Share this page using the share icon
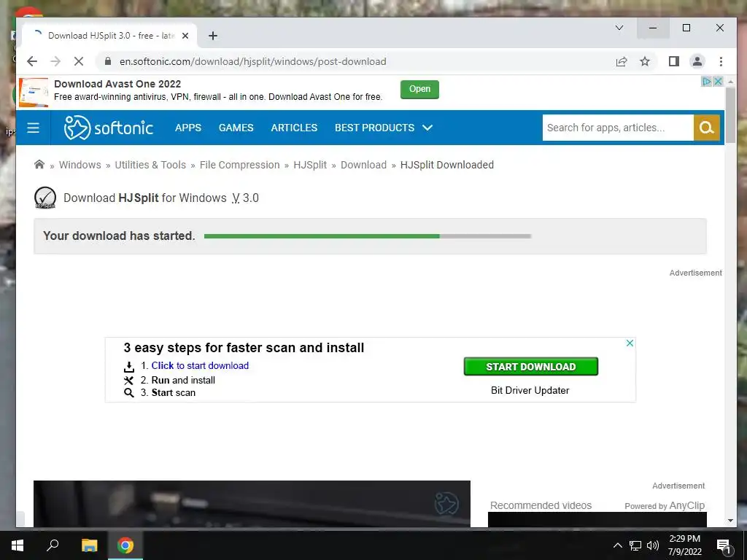 click(x=622, y=61)
